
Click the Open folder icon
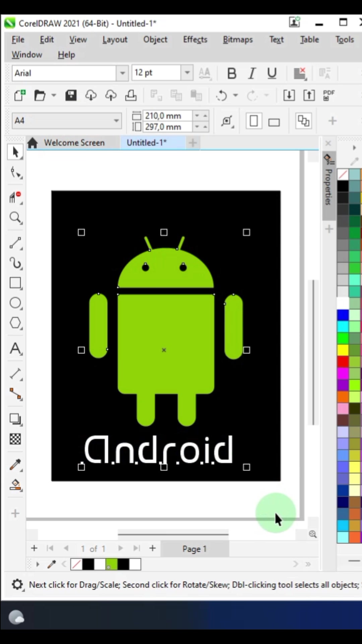point(40,96)
